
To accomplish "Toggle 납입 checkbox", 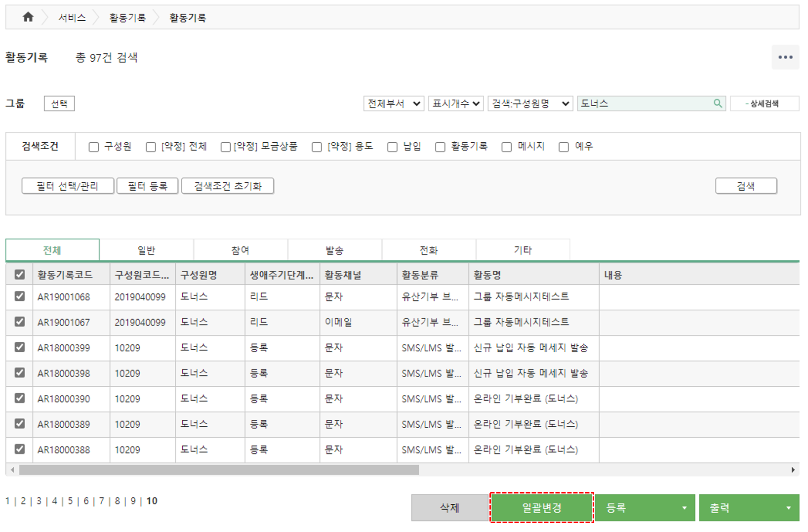I will 392,147.
